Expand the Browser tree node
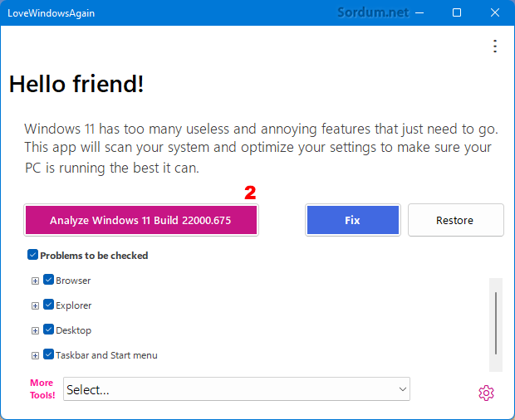 [x=35, y=281]
